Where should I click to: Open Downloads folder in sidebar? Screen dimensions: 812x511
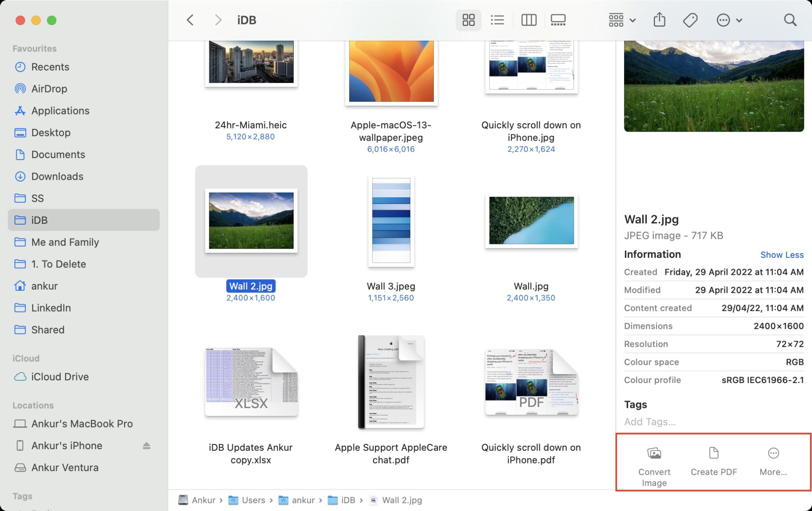[83, 176]
